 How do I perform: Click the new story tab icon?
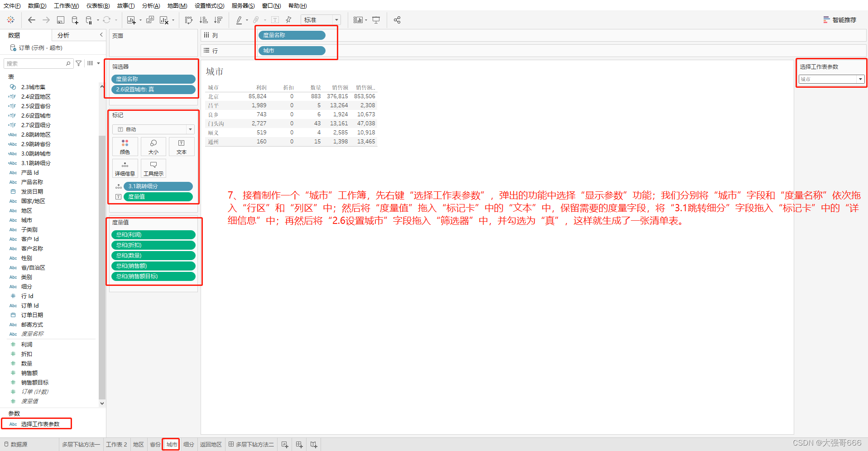pyautogui.click(x=314, y=445)
